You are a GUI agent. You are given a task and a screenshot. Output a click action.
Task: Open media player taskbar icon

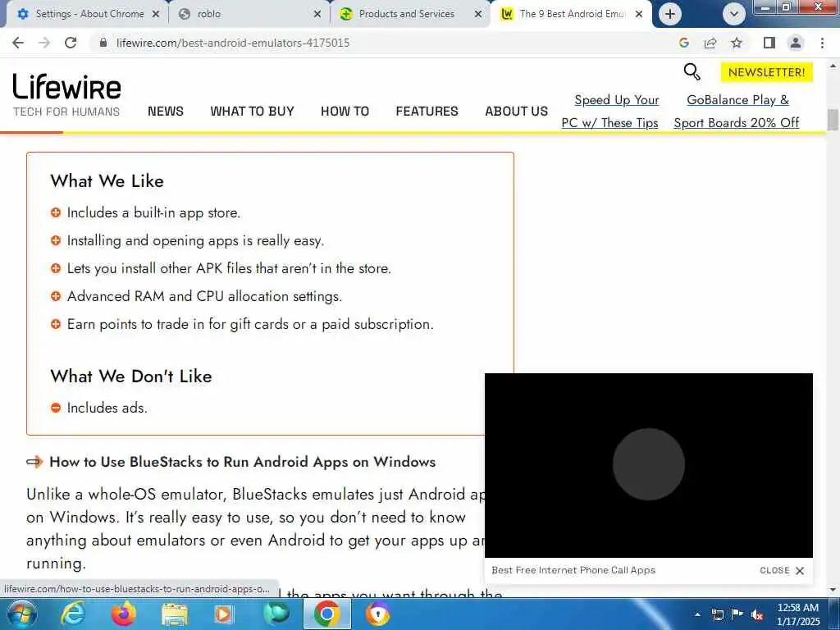[x=223, y=614]
